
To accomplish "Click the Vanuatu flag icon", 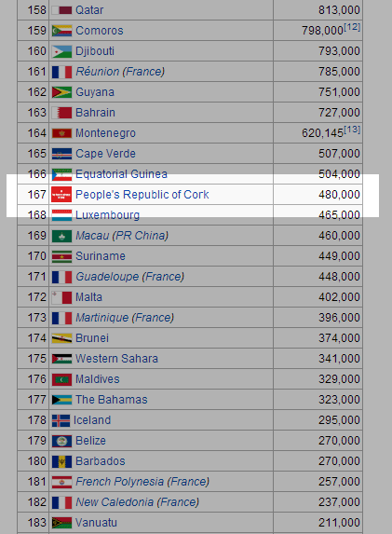I will [61, 523].
